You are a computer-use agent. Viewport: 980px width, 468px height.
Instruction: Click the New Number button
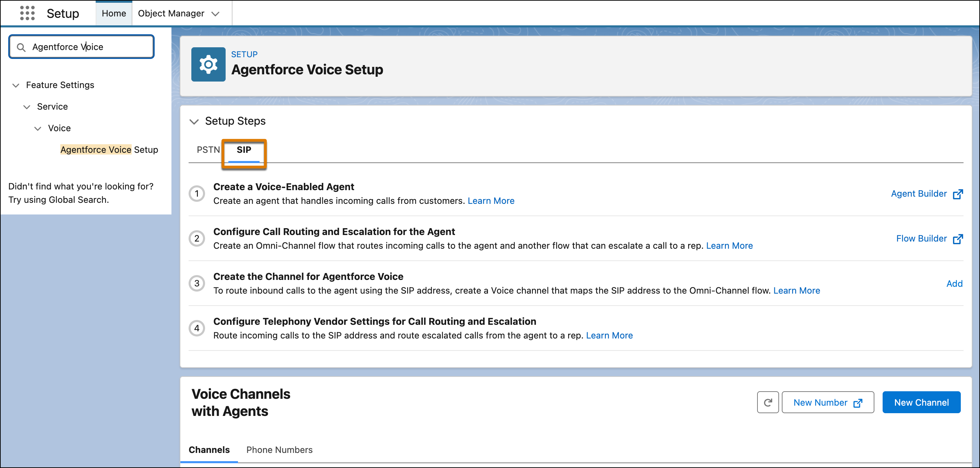(828, 402)
